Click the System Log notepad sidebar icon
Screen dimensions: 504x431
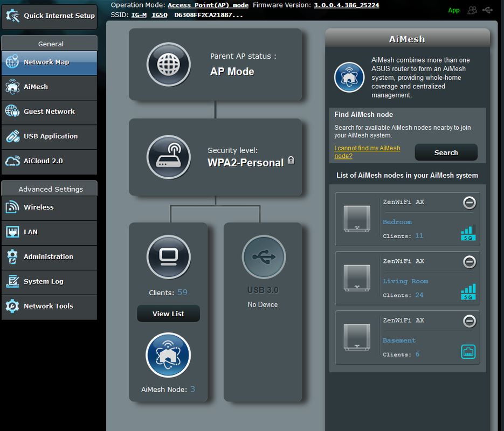pos(12,281)
